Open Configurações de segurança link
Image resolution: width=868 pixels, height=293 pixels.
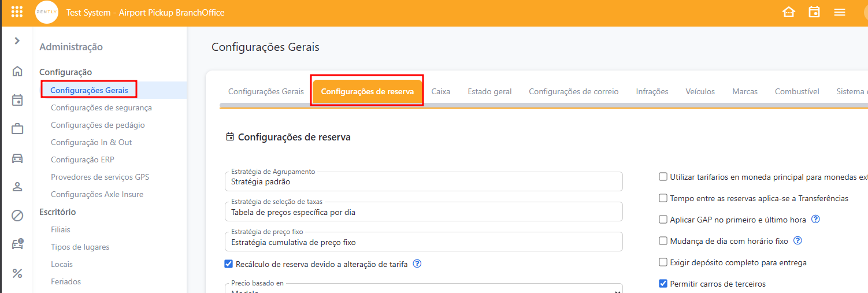point(101,107)
